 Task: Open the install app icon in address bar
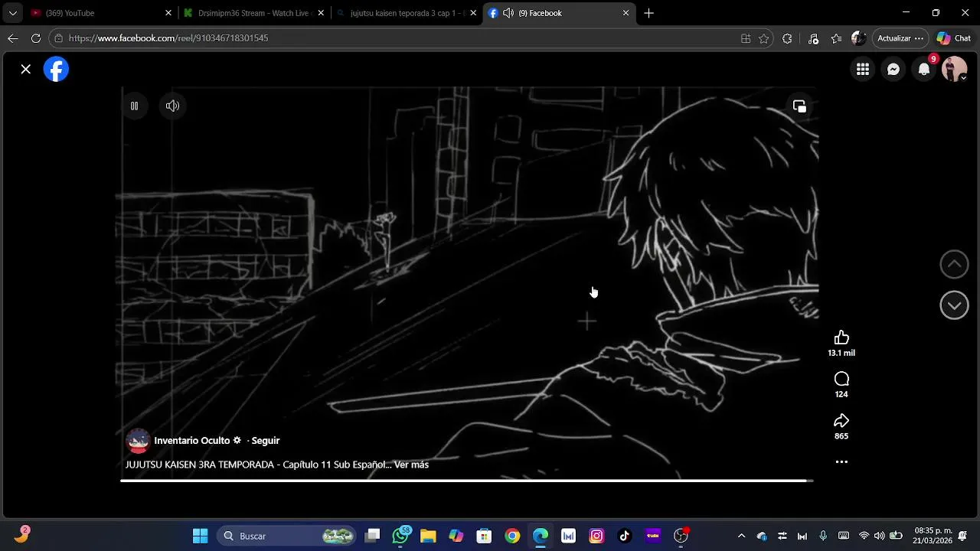(746, 38)
